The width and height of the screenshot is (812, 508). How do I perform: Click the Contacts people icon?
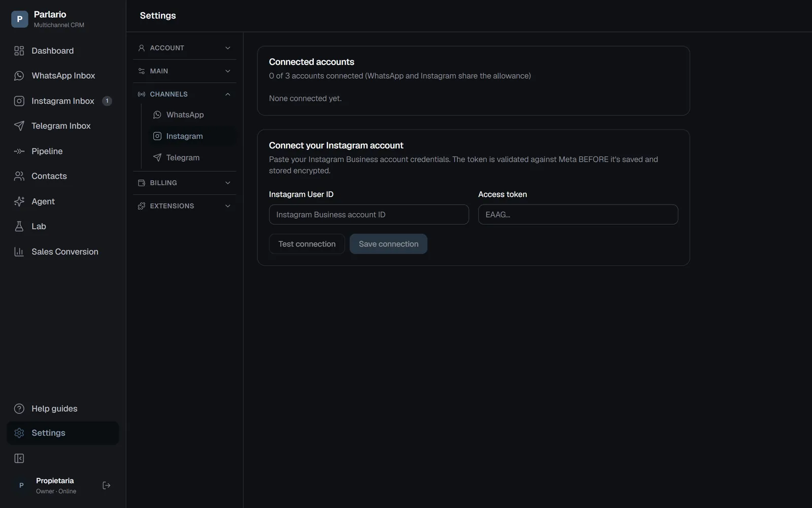(x=19, y=176)
